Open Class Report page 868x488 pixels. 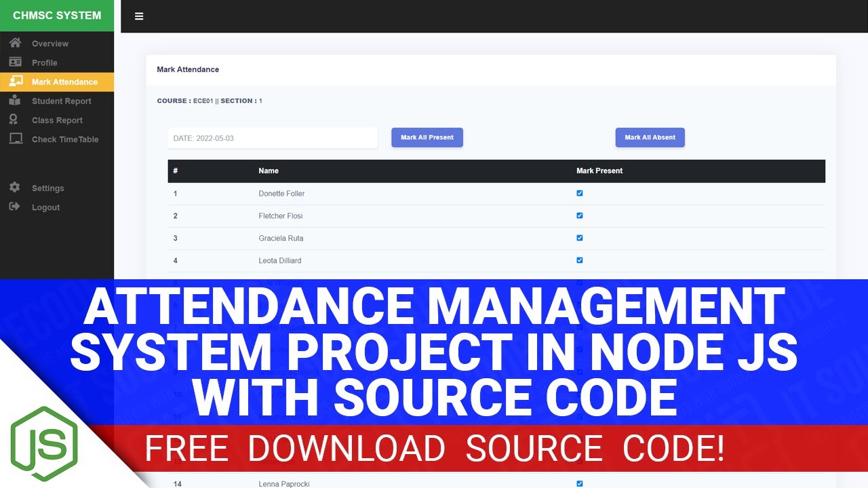coord(57,120)
